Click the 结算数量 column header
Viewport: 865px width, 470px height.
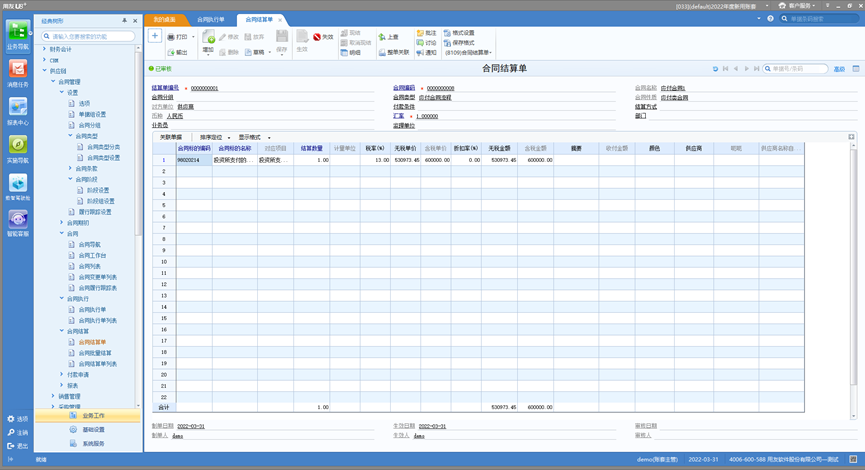pos(312,148)
